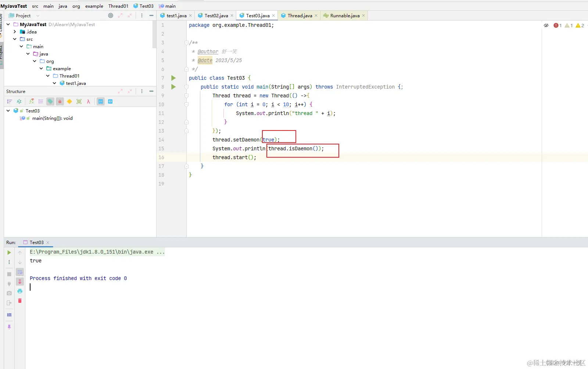Pin the Run tab
This screenshot has width=588, height=369.
tap(9, 327)
